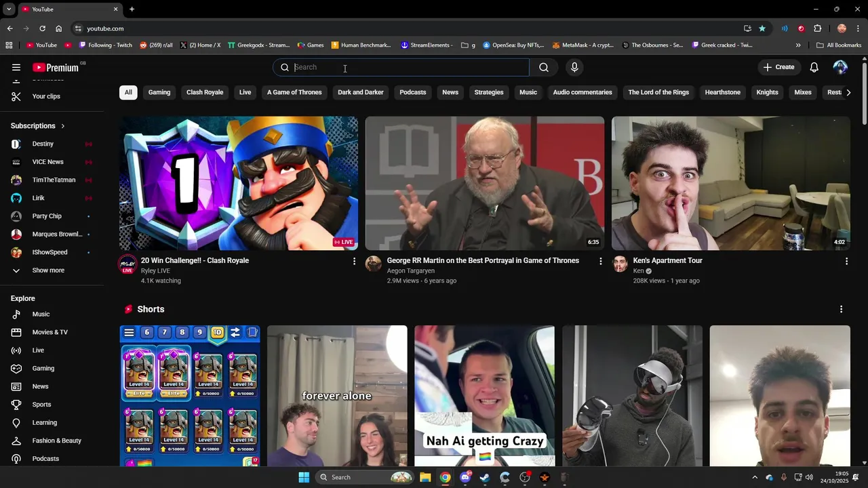
Task: Open the 'Nah Ai getting Crazy' Short
Action: (484, 396)
